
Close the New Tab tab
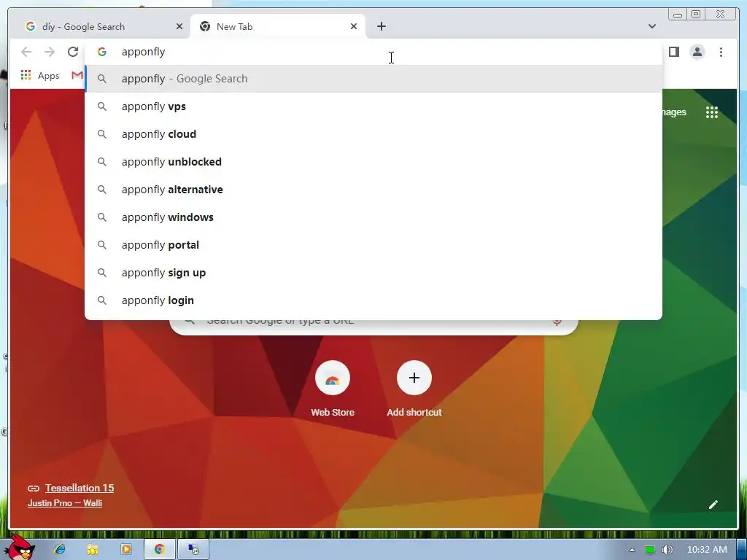coord(354,27)
